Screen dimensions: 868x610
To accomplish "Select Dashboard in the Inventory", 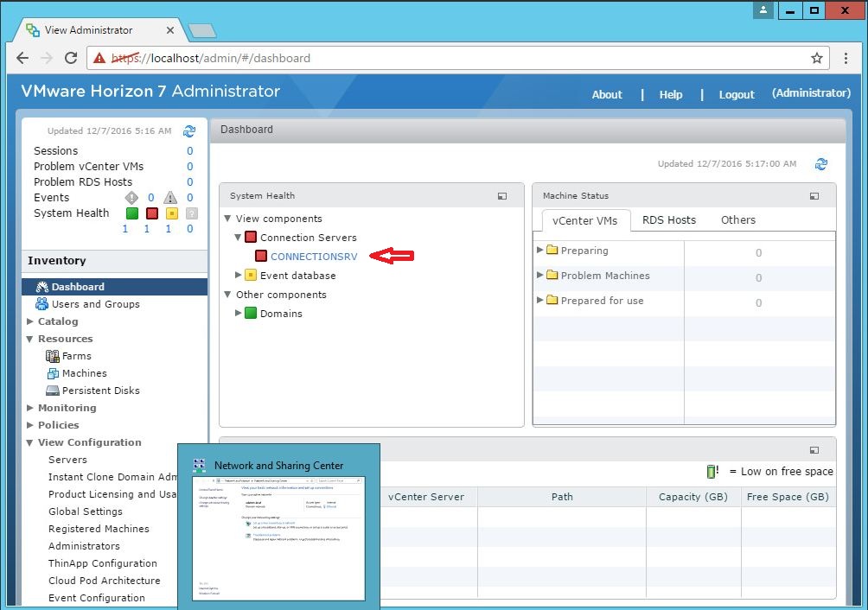I will point(115,287).
